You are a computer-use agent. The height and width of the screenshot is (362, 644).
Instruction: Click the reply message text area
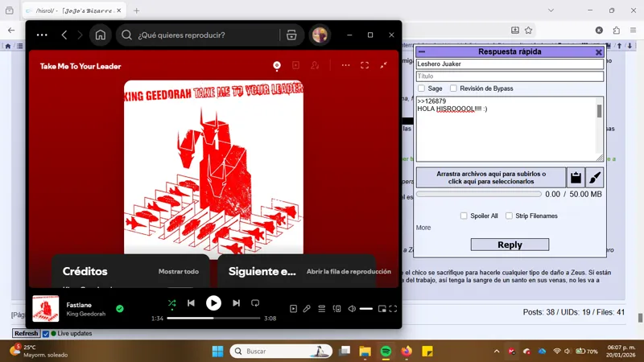[506, 129]
